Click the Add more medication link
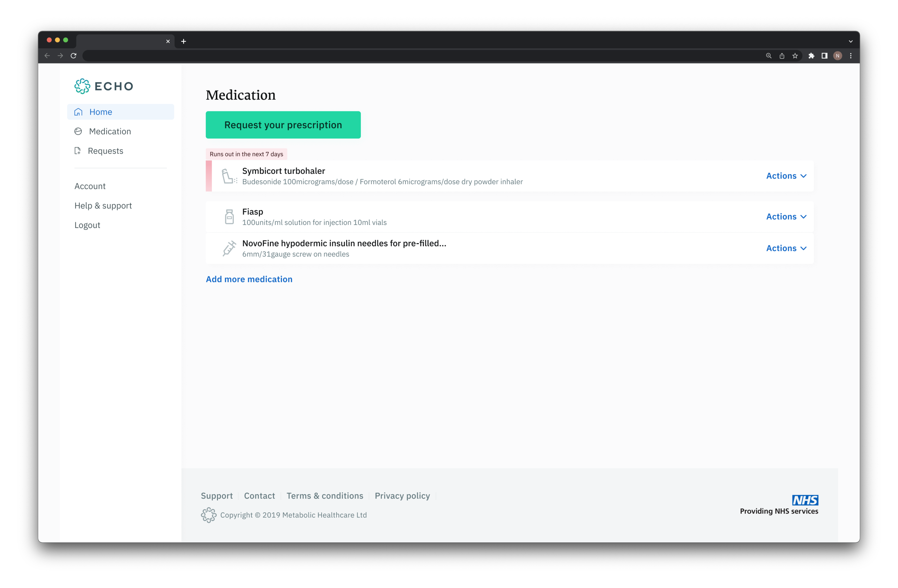Screen dimensions: 898x588 click(249, 279)
